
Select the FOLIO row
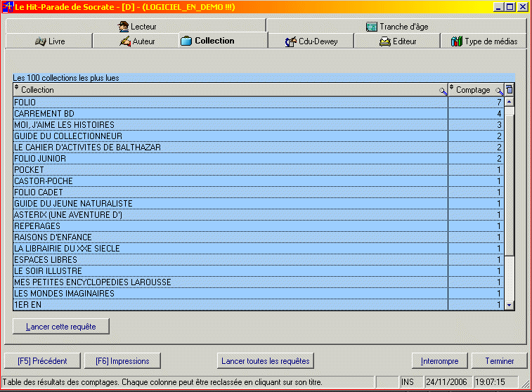tap(258, 102)
